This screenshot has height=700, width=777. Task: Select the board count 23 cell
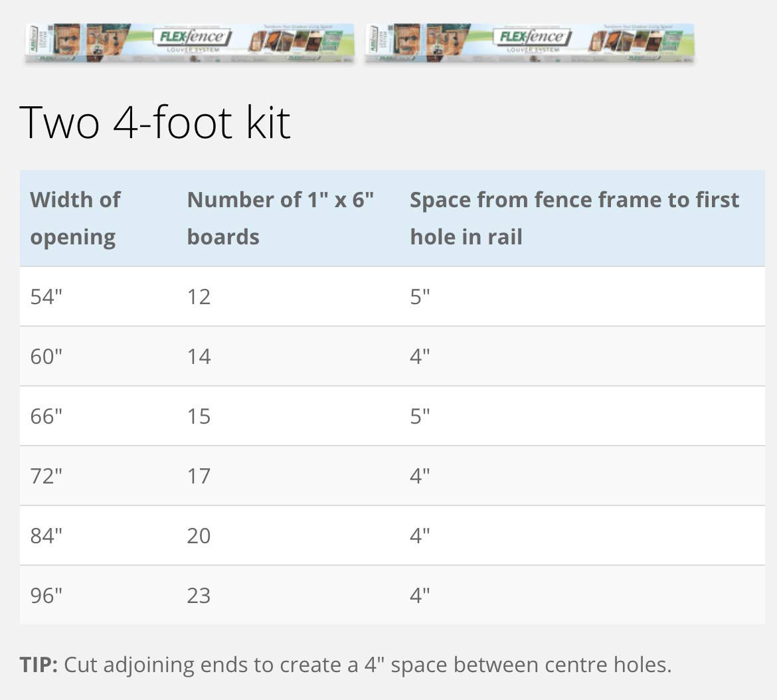(199, 596)
